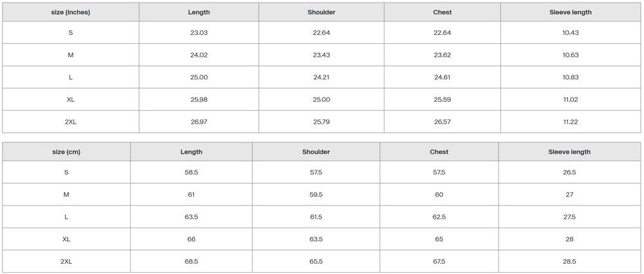
Task: Click the Length header in cm table
Action: (x=191, y=152)
